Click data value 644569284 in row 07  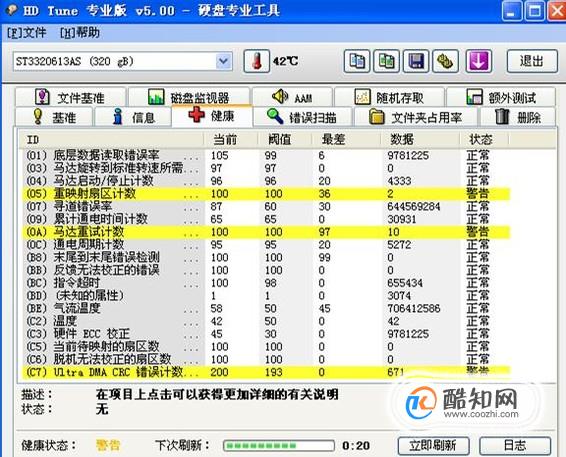click(414, 206)
